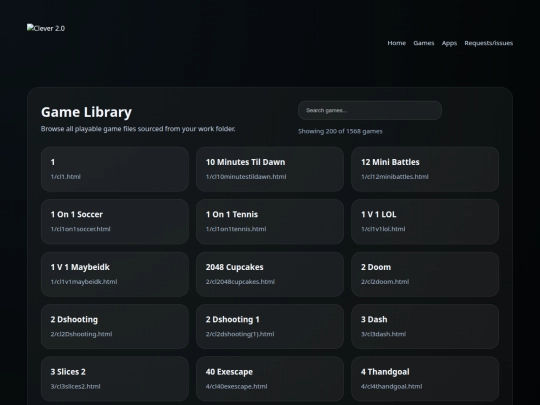Click path text 3/cl3slices2.html
This screenshot has height=405, width=540.
75,386
